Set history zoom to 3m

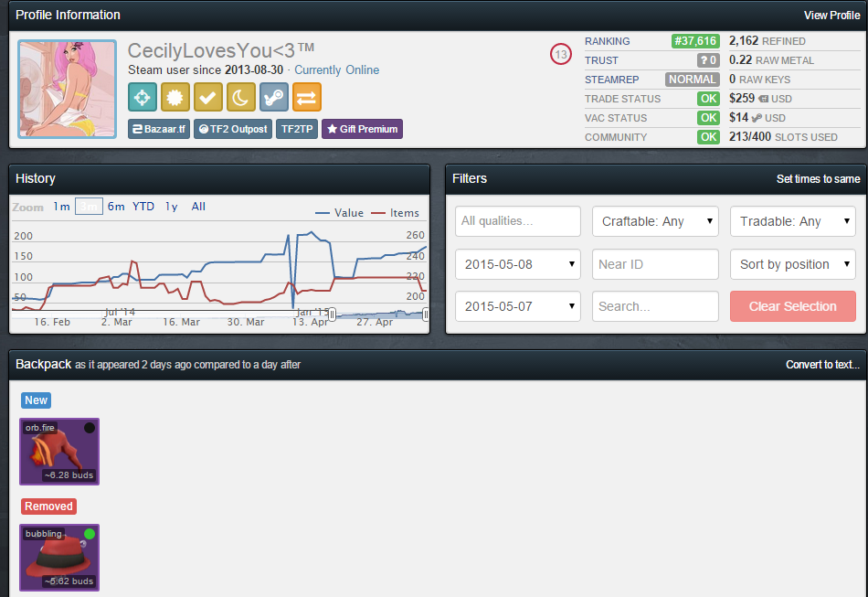pos(89,207)
